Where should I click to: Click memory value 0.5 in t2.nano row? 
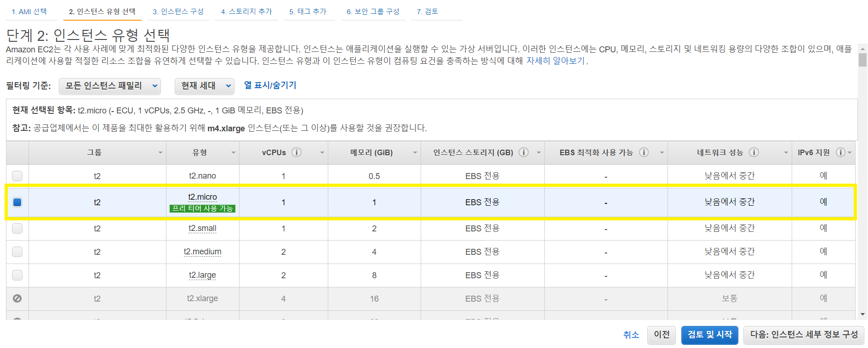click(x=374, y=176)
